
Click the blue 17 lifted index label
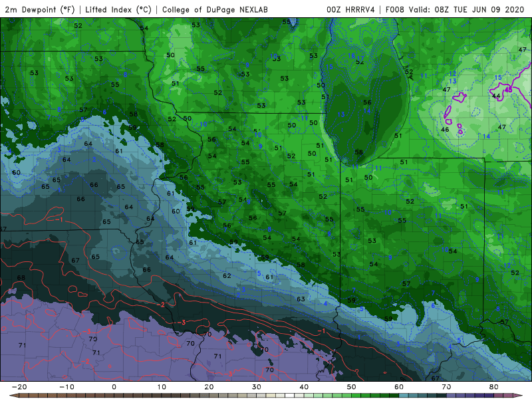tap(360, 58)
